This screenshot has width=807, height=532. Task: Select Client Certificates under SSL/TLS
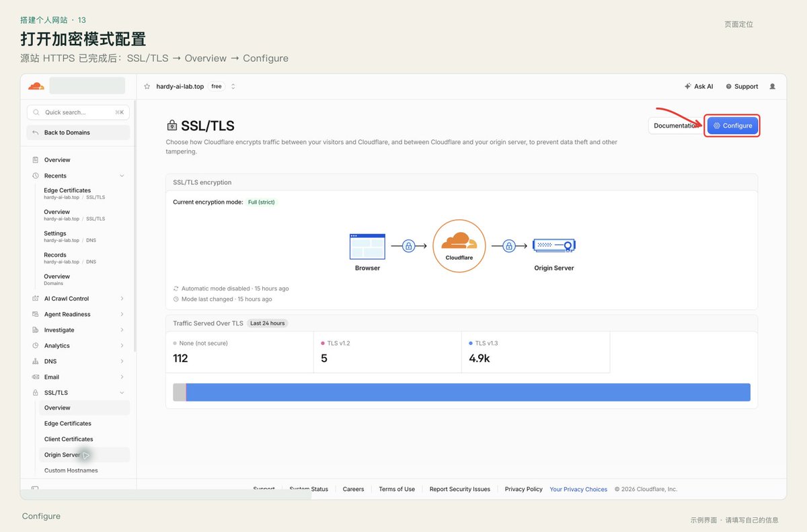84,439
